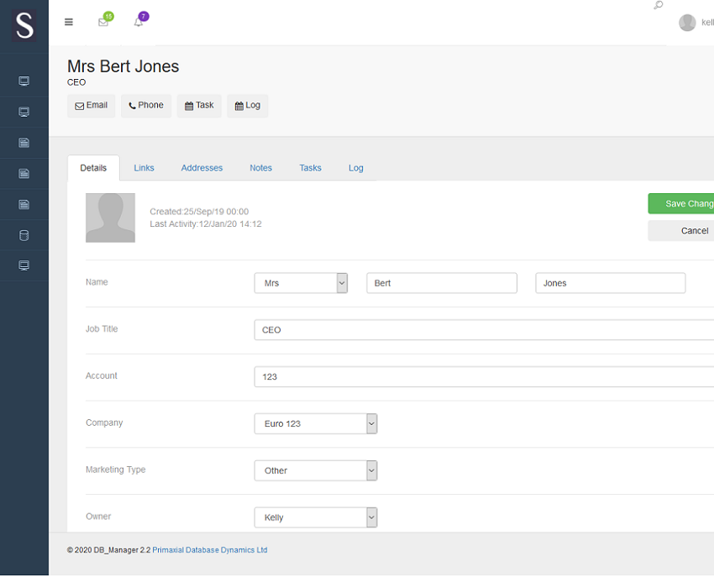This screenshot has width=714, height=588.
Task: Open the Company dropdown Euro 123
Action: 315,423
